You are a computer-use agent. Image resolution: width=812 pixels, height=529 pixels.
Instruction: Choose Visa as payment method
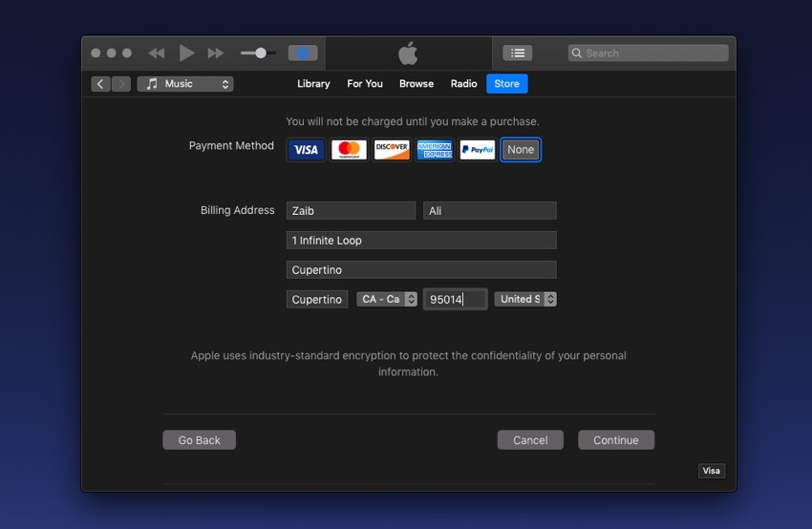[306, 150]
